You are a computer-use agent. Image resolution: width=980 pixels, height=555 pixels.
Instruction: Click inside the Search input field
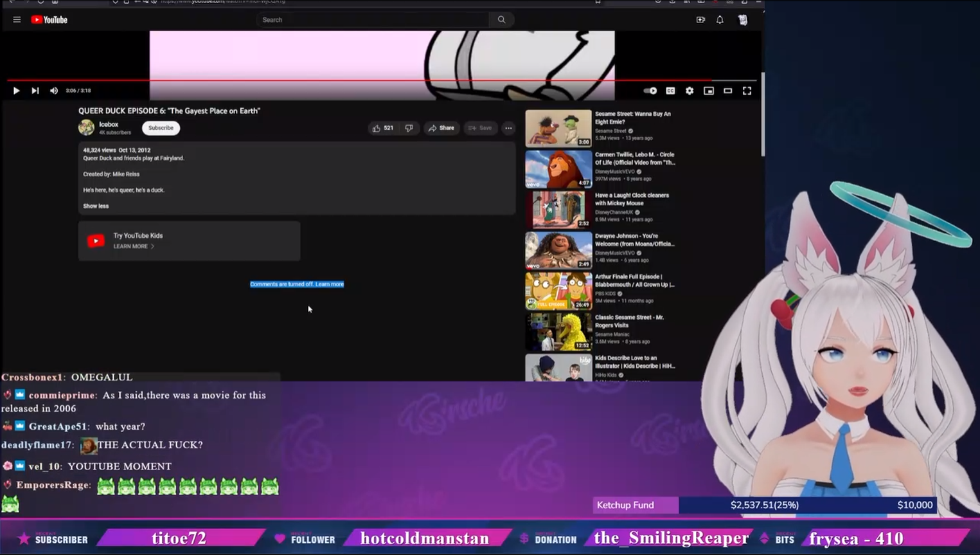[374, 20]
